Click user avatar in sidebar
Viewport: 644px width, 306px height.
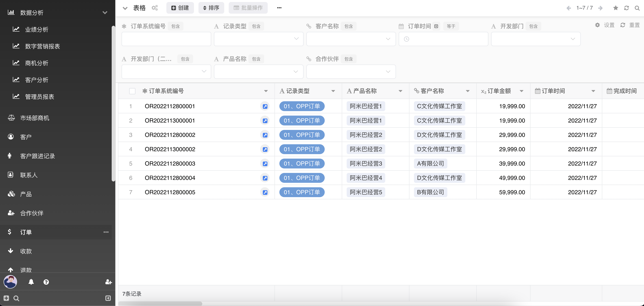(10, 282)
